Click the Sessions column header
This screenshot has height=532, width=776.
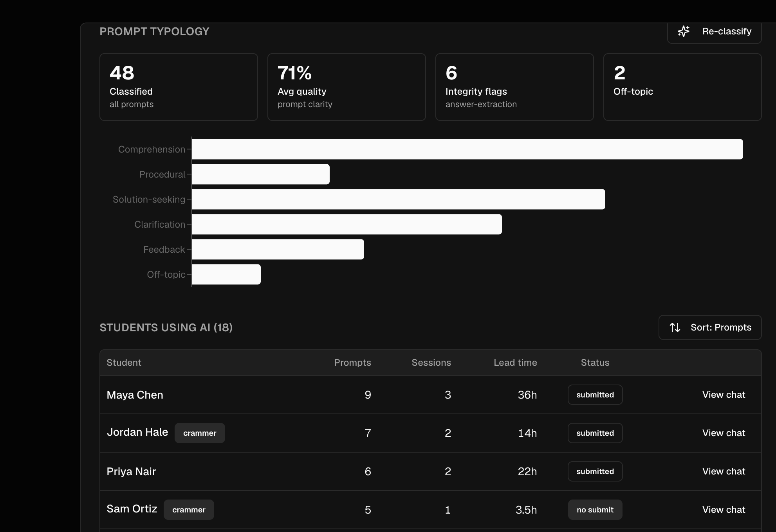point(431,363)
